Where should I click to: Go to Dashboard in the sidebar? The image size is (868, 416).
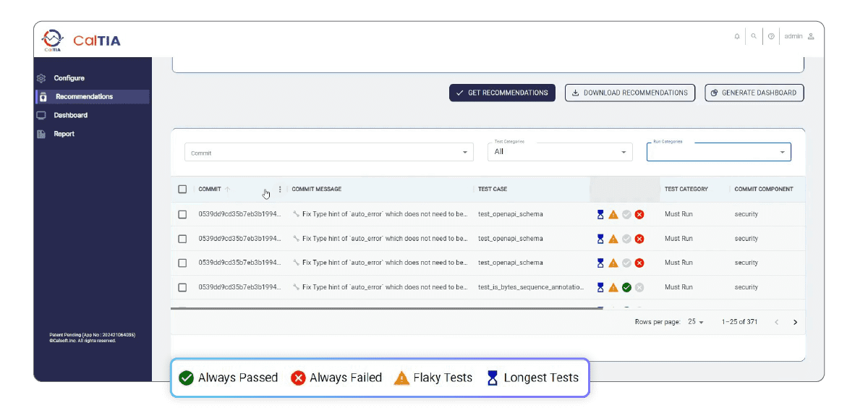tap(70, 116)
